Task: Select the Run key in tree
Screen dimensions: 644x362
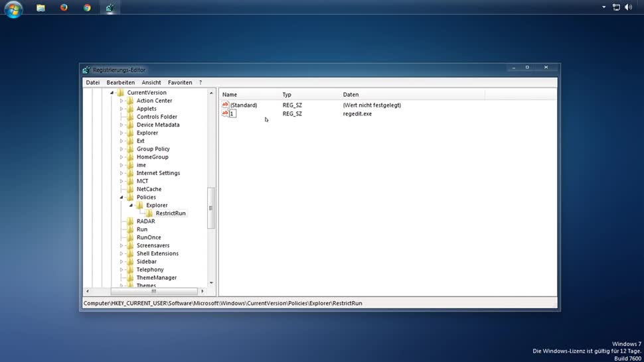Action: 141,229
